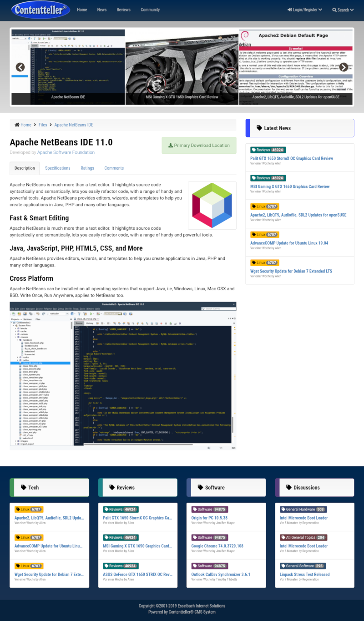Open the large NetBeans IDE screenshot

tap(123, 375)
